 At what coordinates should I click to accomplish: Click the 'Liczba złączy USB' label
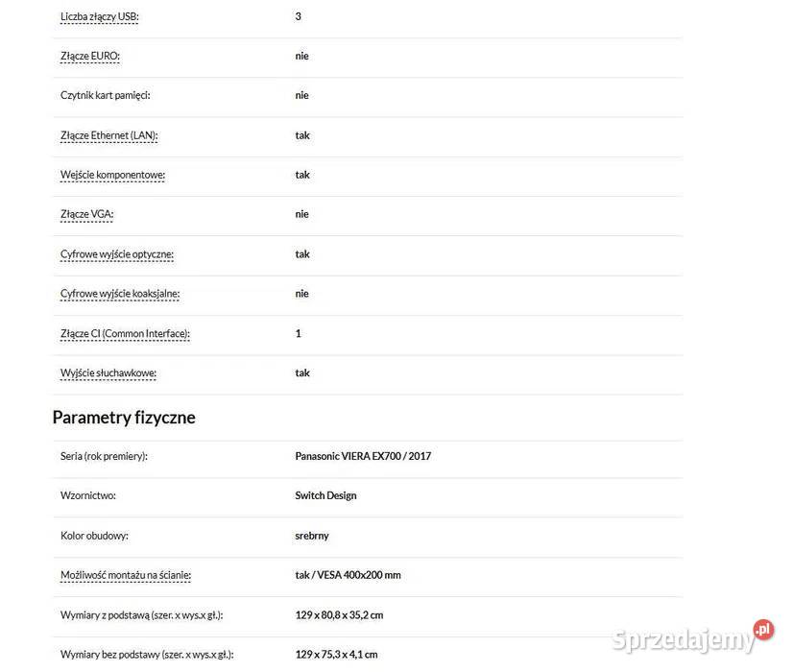99,16
